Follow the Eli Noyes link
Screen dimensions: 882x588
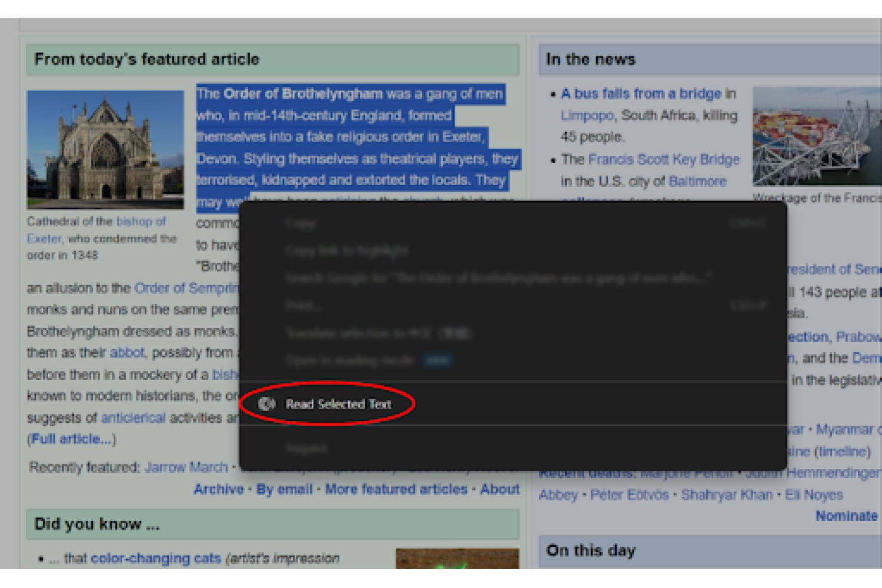814,495
